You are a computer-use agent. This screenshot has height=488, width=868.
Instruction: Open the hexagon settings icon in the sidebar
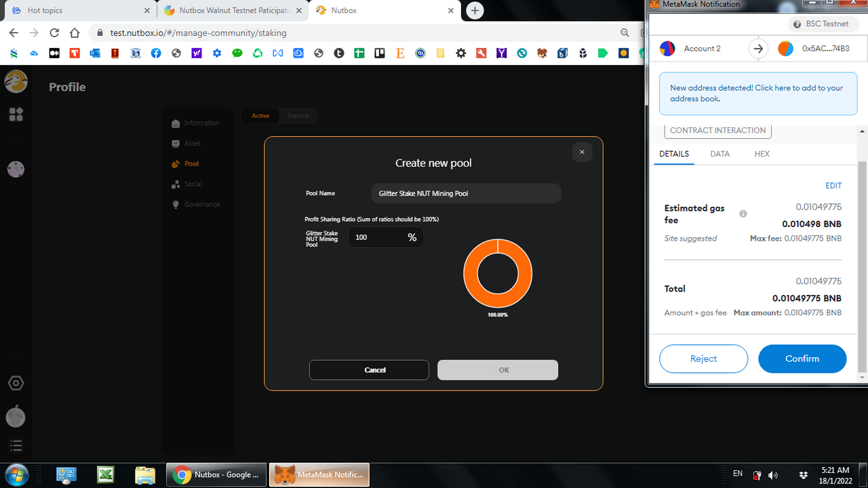pyautogui.click(x=16, y=383)
